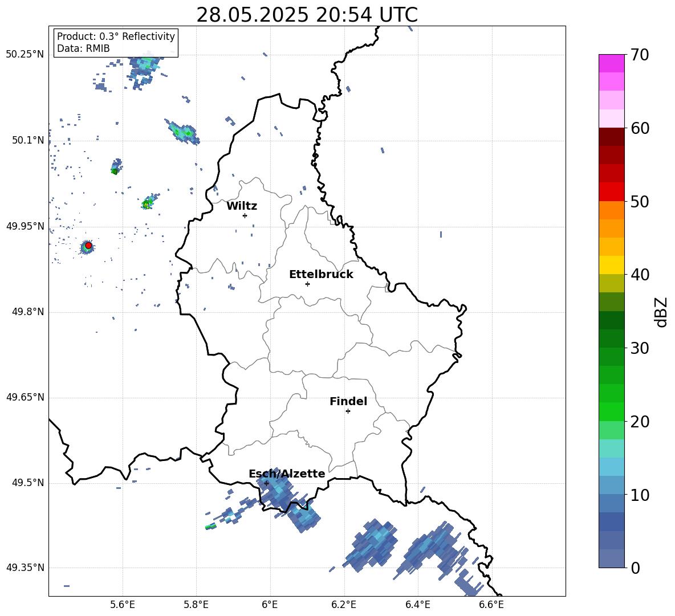
Task: Click the 20 colorbar tick value
Action: click(640, 422)
